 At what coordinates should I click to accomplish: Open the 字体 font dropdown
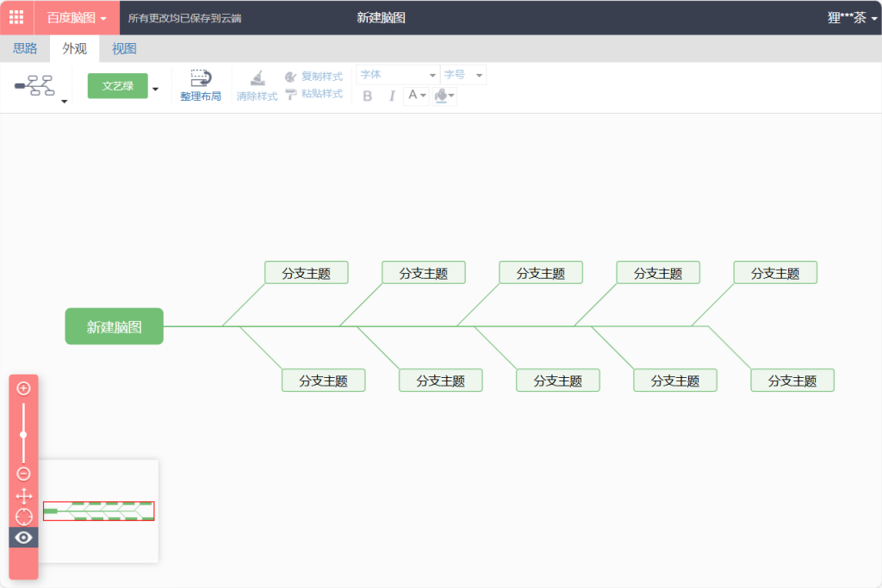pyautogui.click(x=398, y=75)
